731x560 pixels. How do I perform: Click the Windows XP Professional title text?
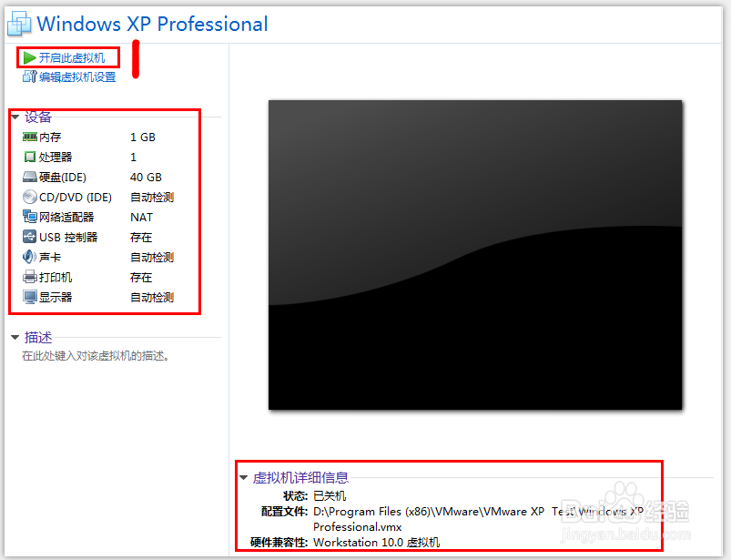click(x=152, y=24)
